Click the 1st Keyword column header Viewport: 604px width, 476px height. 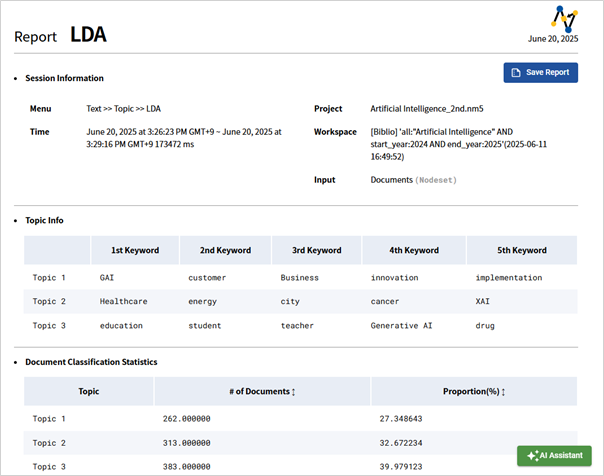pos(135,250)
